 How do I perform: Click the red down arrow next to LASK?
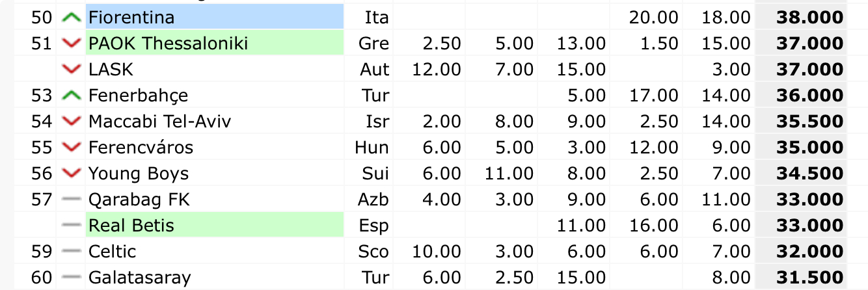pyautogui.click(x=70, y=70)
